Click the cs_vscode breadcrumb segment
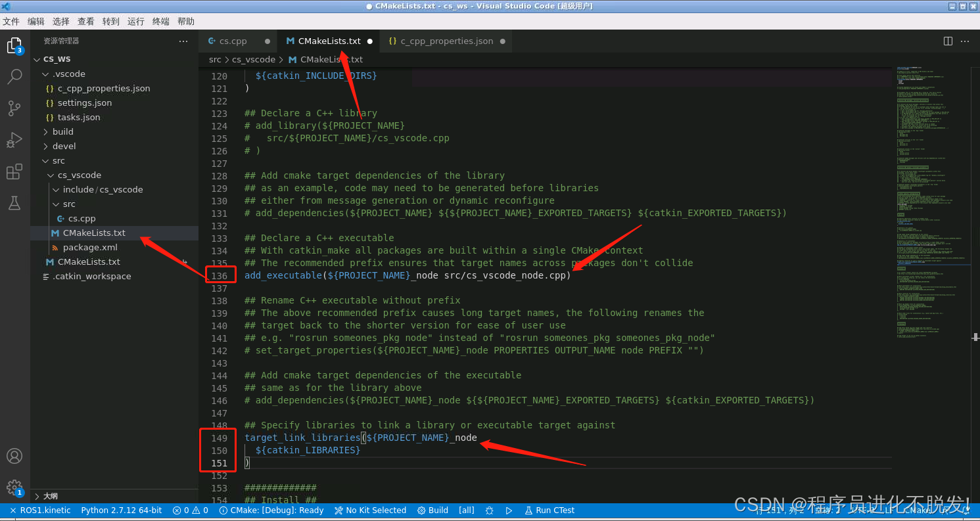 coord(254,59)
